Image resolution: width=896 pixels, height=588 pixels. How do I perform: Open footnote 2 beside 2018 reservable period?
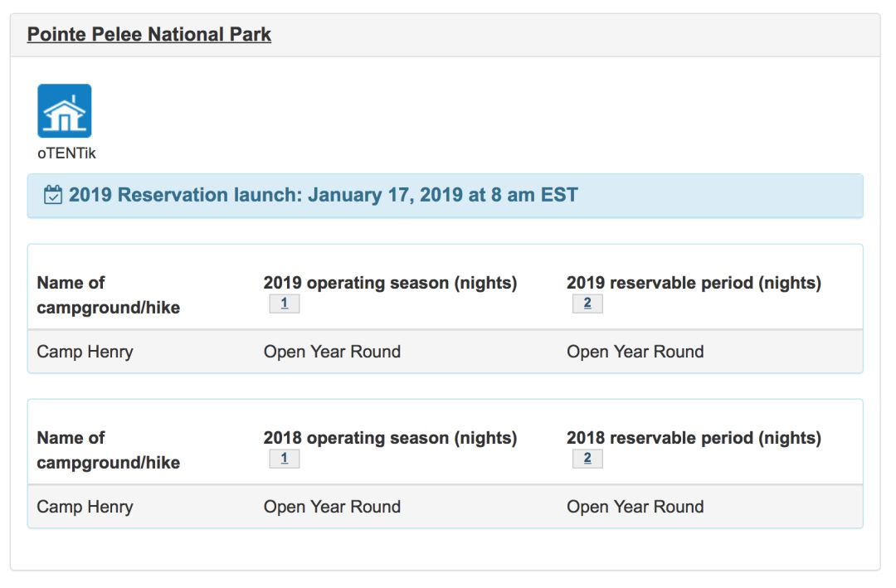pos(587,459)
